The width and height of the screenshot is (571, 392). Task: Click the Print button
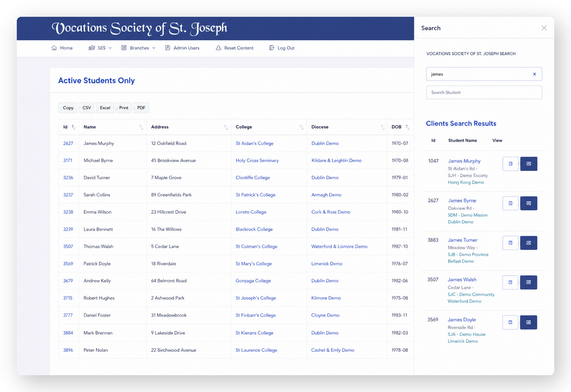124,108
